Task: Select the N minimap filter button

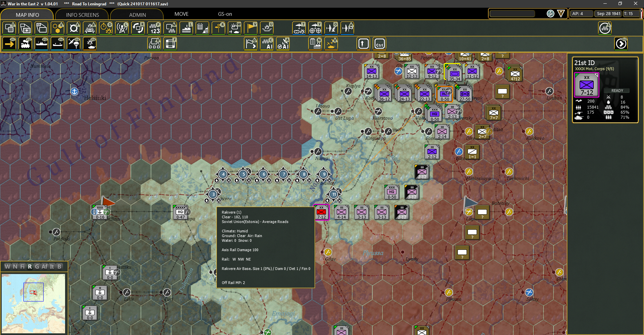Action: 15,267
